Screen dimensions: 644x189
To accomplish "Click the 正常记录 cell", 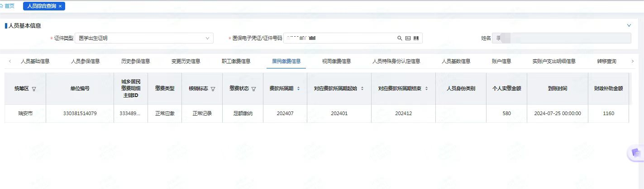I will pos(202,113).
